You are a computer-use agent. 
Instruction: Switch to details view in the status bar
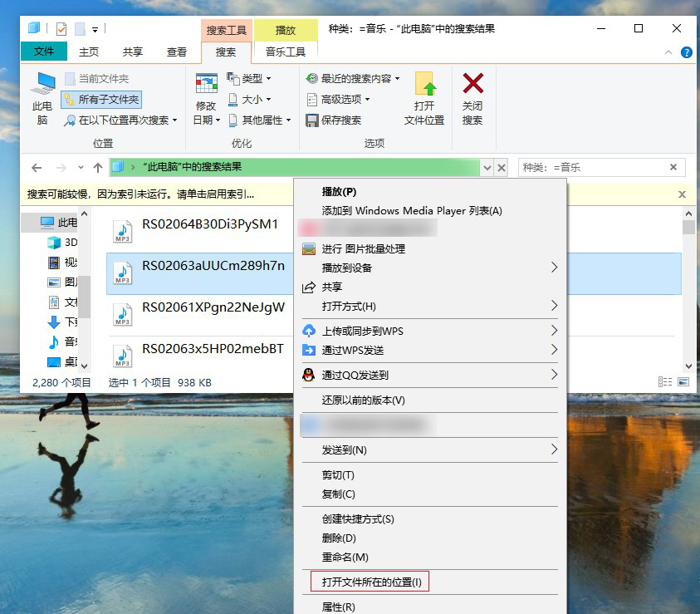click(664, 380)
